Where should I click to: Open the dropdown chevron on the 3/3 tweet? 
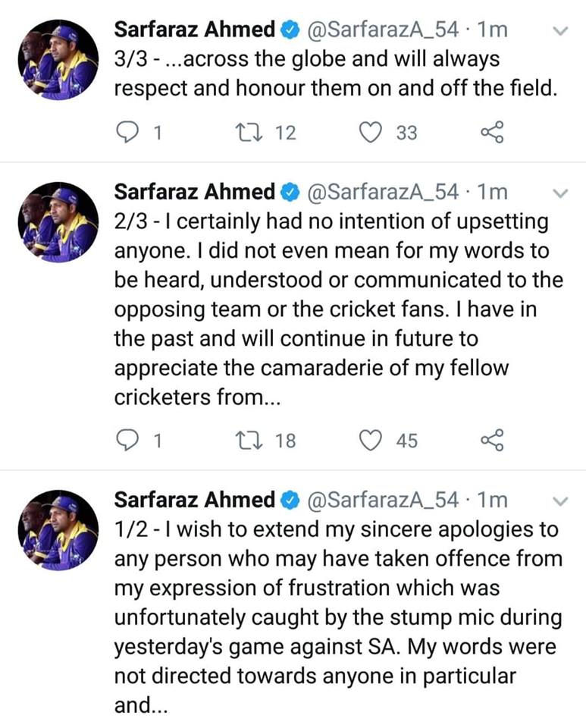[x=559, y=30]
